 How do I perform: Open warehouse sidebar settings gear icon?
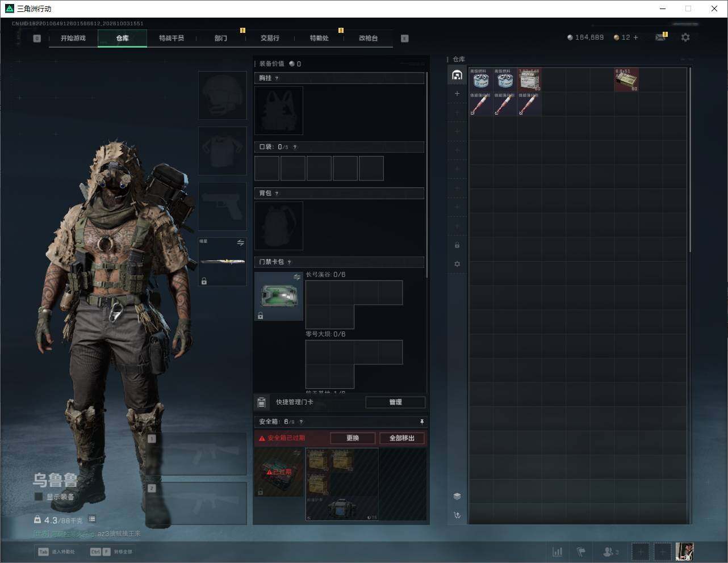tap(457, 264)
